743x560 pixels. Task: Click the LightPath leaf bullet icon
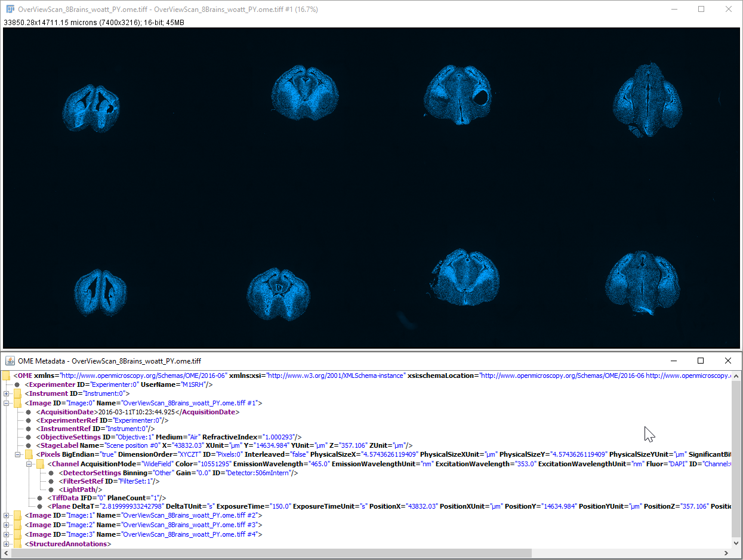coord(51,490)
